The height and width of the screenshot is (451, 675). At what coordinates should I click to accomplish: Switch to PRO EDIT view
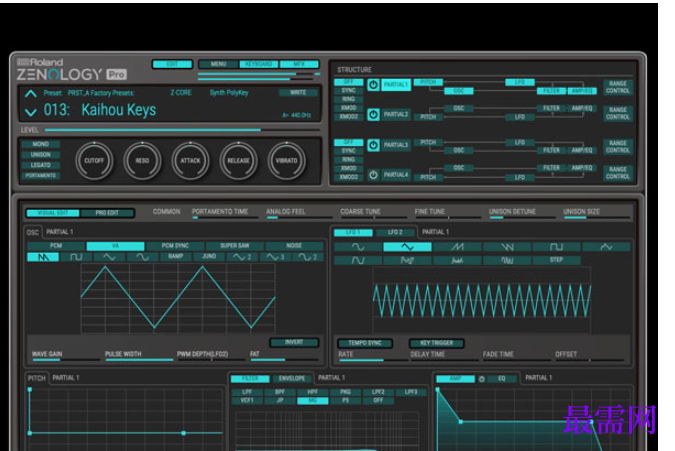coord(107,213)
